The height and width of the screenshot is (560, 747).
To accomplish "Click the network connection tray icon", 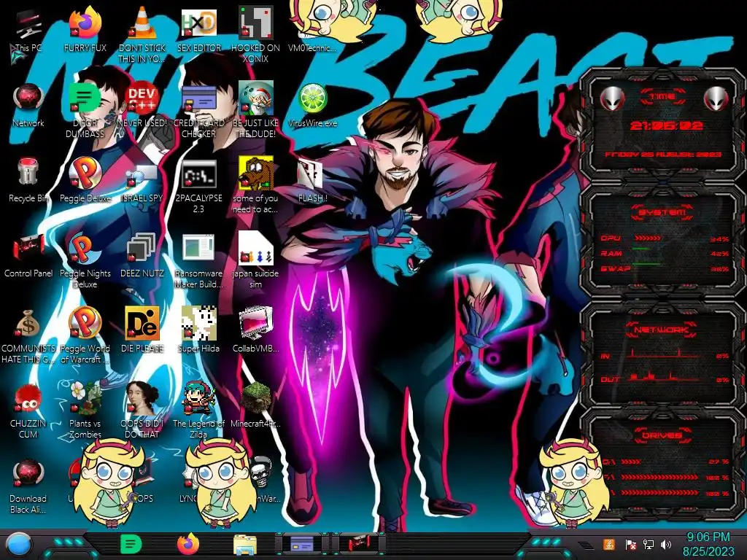I will click(x=649, y=544).
